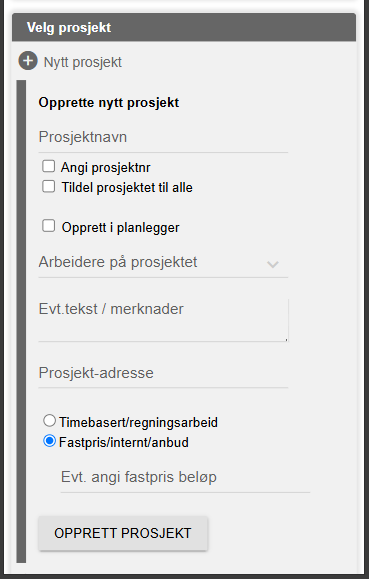
Task: Check the Opprett i planlegger box
Action: (x=48, y=226)
